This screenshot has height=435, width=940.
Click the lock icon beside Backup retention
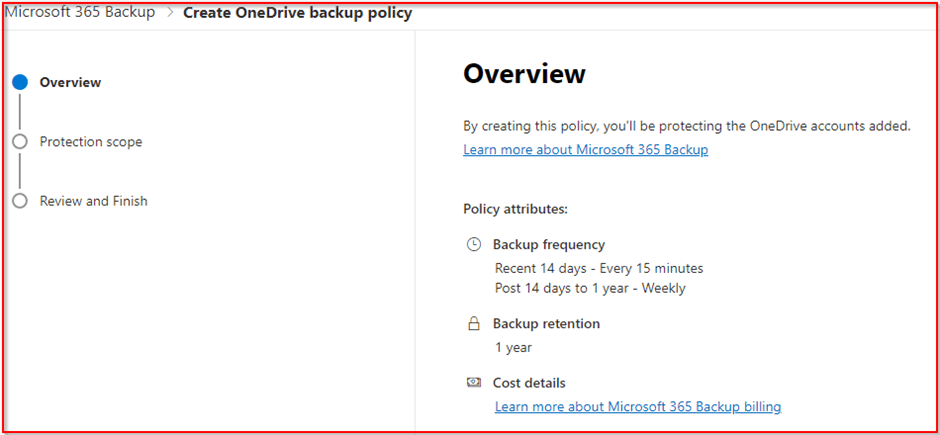474,324
